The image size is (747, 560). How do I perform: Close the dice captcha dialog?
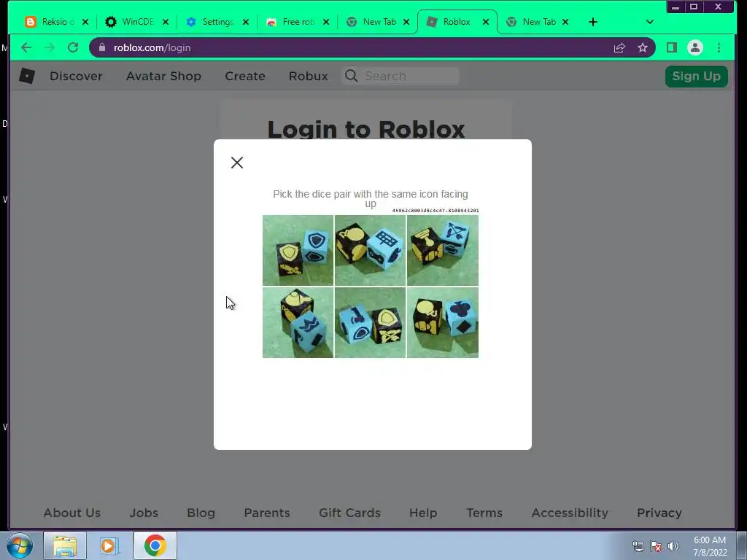237,163
